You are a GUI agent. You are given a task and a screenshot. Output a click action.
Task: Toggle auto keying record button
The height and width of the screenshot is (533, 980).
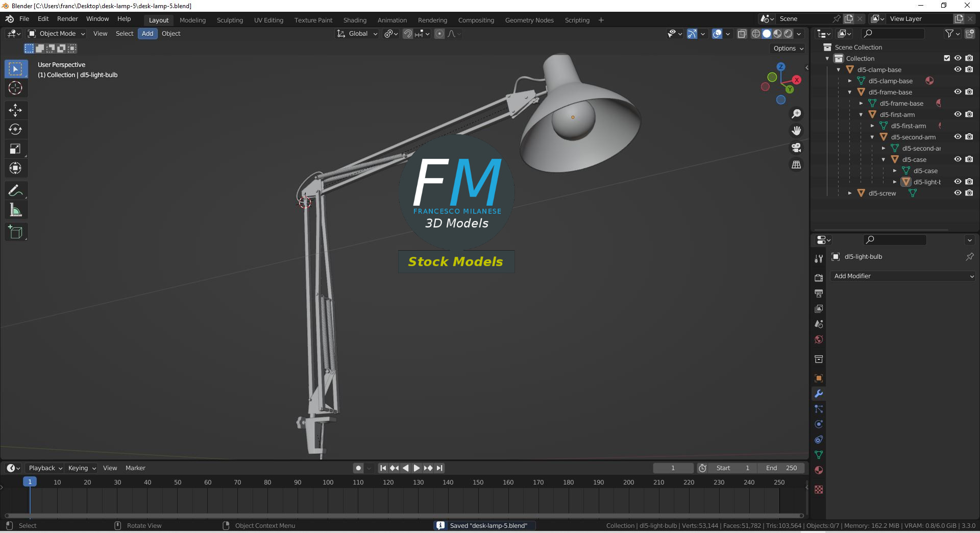358,468
